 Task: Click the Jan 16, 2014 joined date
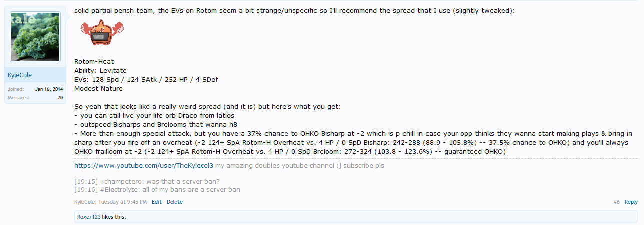coord(49,89)
